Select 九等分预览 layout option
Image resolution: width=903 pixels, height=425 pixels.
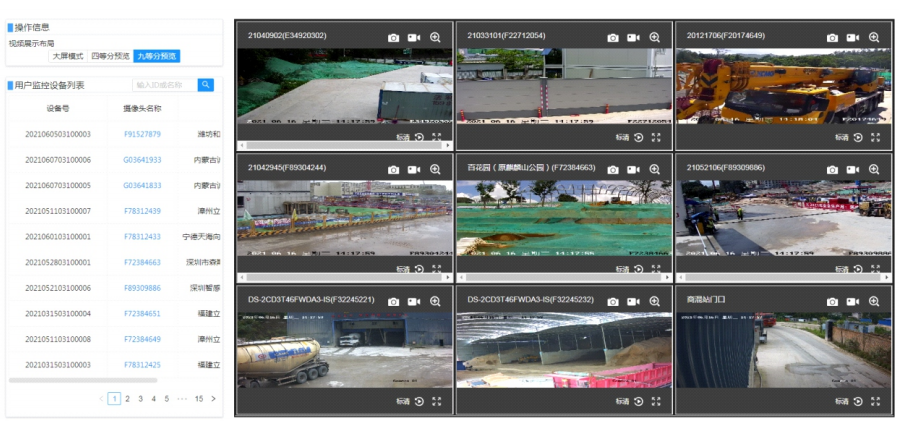tap(157, 56)
